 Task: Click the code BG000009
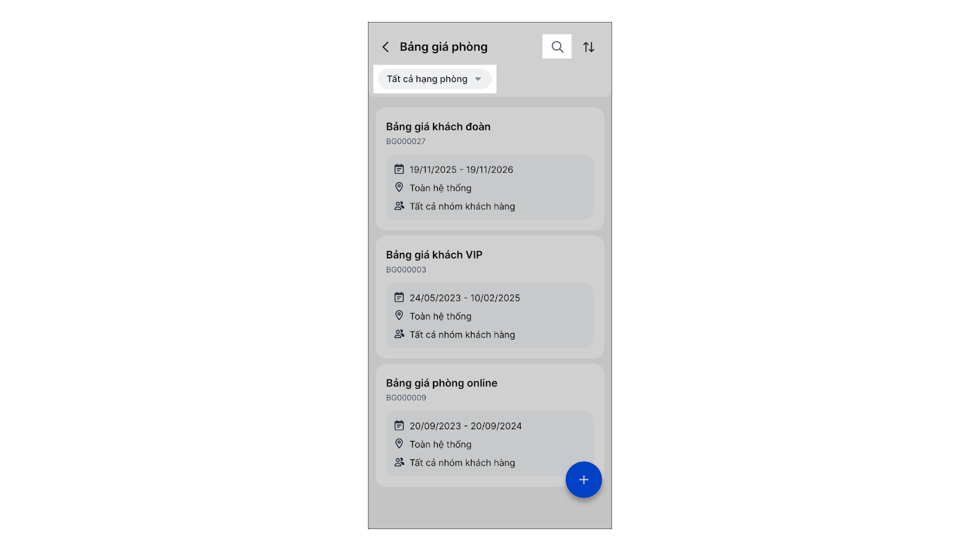405,398
